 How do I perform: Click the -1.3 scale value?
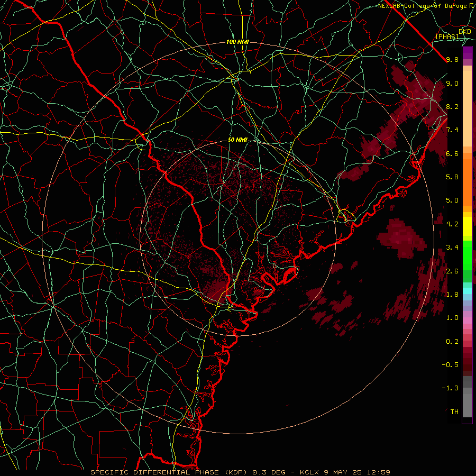(x=450, y=388)
